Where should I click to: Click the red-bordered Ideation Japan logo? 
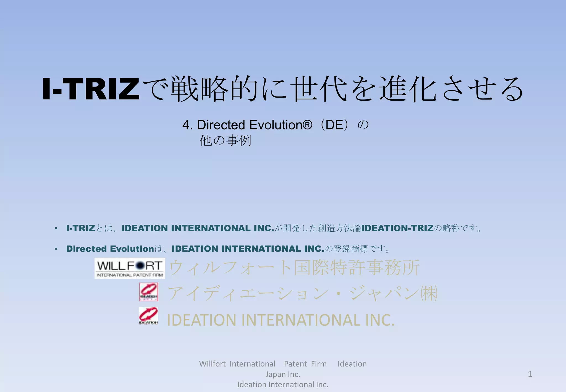(x=148, y=292)
